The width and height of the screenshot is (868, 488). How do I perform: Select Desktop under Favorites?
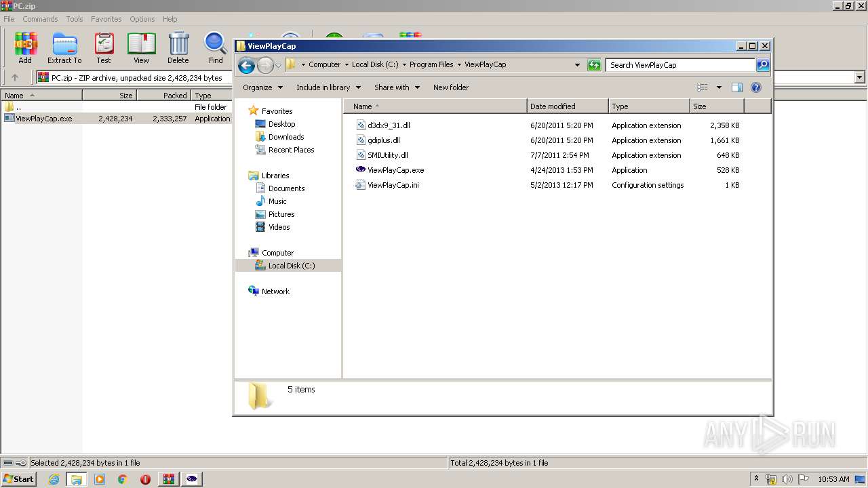(x=281, y=124)
